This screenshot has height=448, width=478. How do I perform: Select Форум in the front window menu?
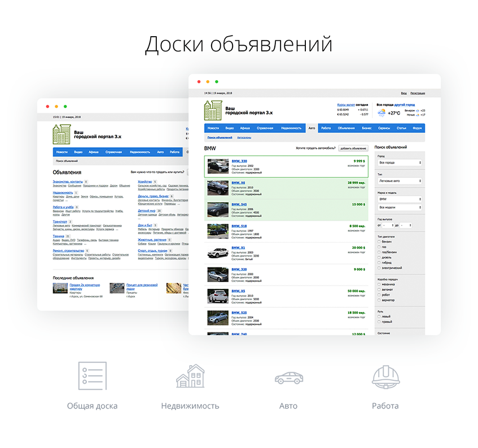(x=417, y=128)
